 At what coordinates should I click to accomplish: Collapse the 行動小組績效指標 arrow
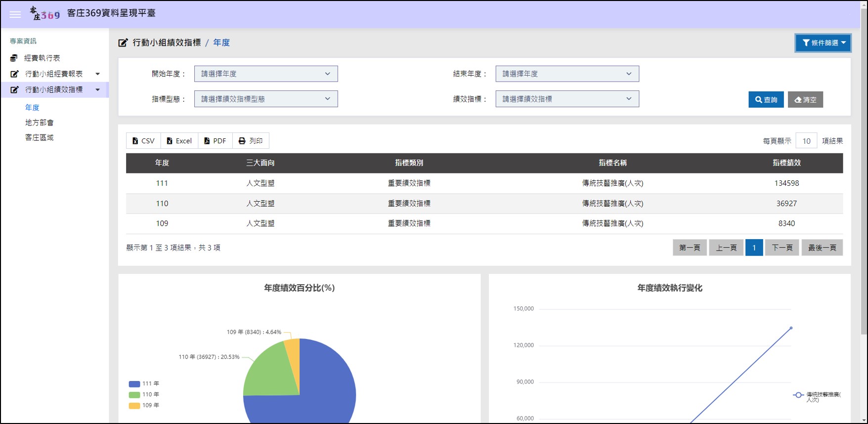(97, 90)
